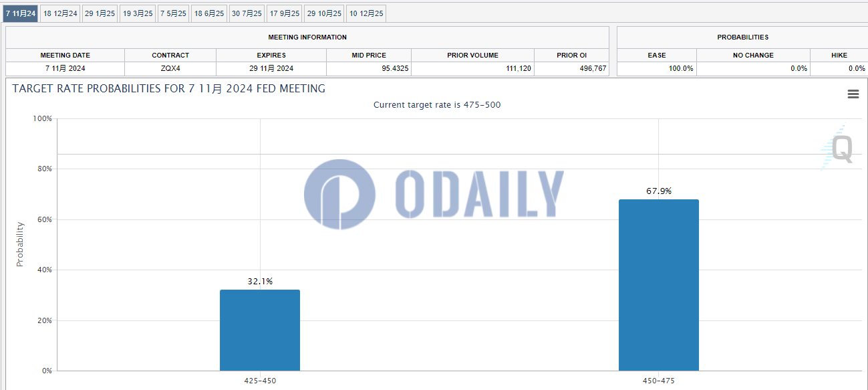Click the Current target rate subtitle
This screenshot has height=390, width=868.
437,105
